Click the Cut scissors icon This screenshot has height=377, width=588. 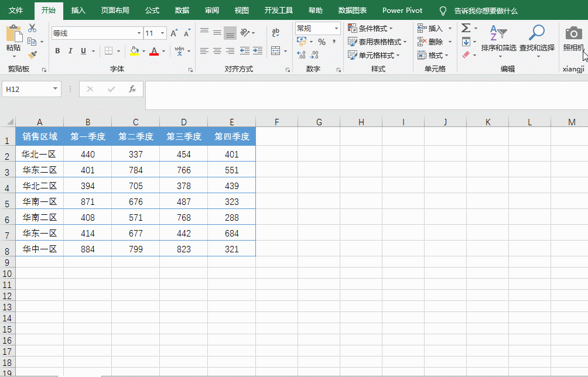point(32,28)
